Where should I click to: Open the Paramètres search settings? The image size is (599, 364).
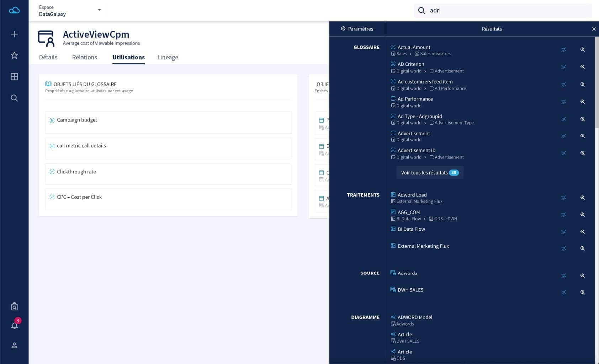point(357,29)
